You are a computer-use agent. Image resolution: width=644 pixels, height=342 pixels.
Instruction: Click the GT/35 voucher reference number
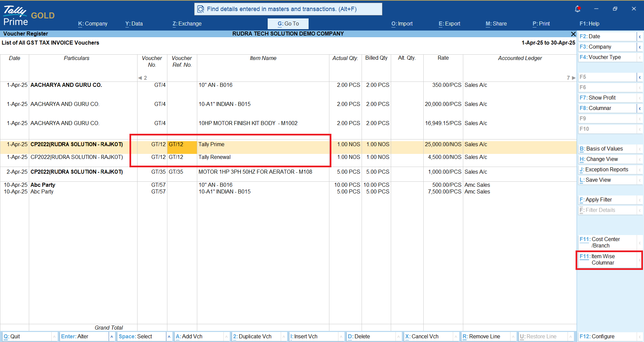point(176,172)
